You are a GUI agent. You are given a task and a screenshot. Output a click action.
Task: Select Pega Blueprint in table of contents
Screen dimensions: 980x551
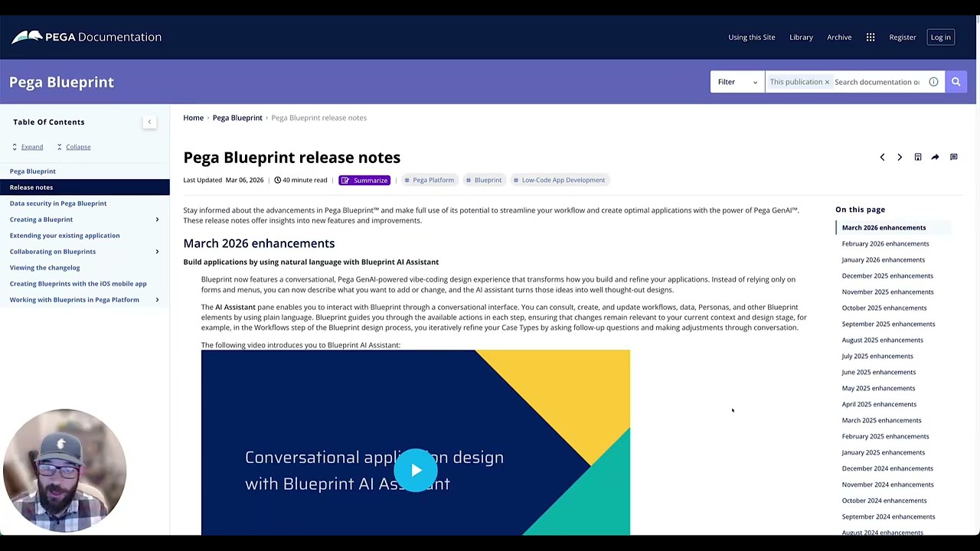coord(33,171)
